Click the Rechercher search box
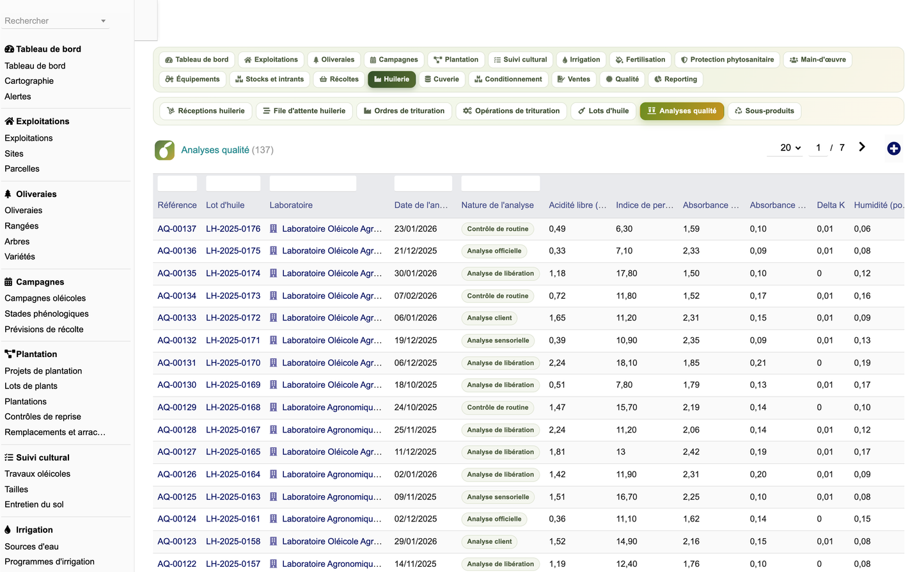 pyautogui.click(x=55, y=21)
